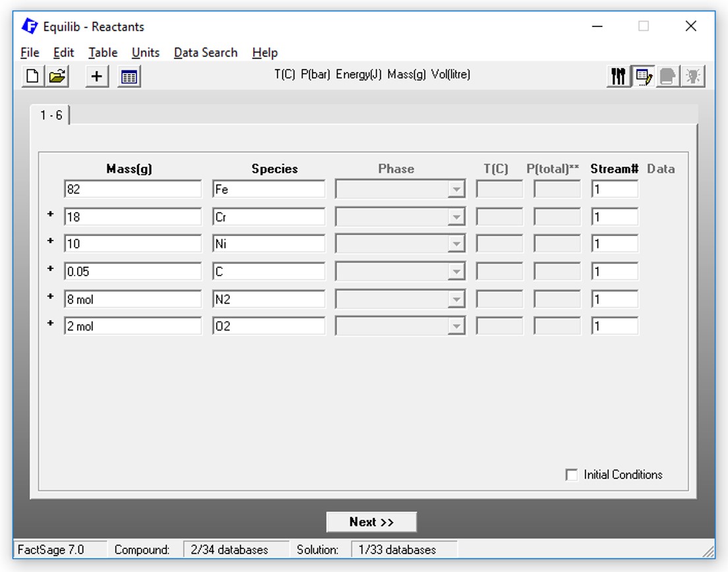Select the Reactants window notepad icon
Image resolution: width=728 pixels, height=572 pixels.
tap(643, 76)
